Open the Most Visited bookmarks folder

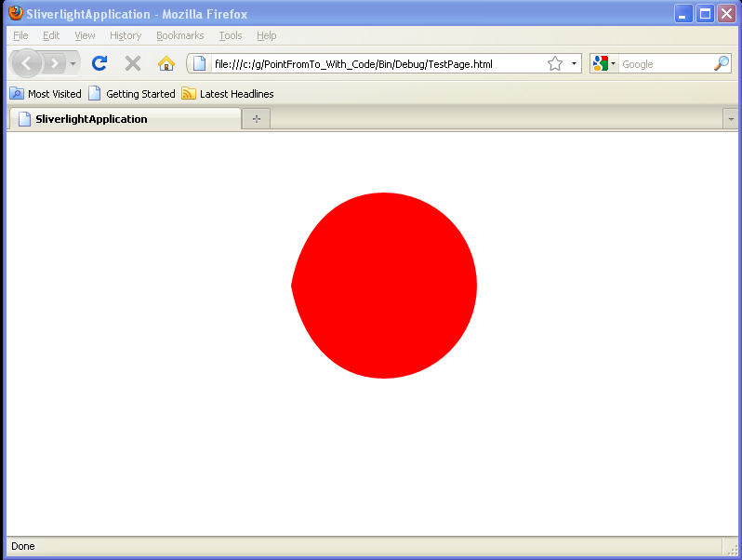coord(46,94)
